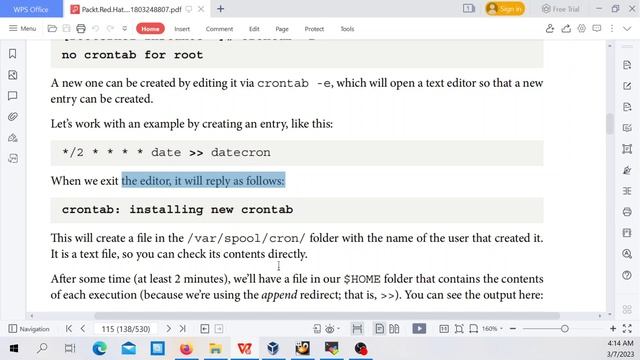Toggle the Navigation pane button
The width and height of the screenshot is (640, 360).
pyautogui.click(x=29, y=329)
